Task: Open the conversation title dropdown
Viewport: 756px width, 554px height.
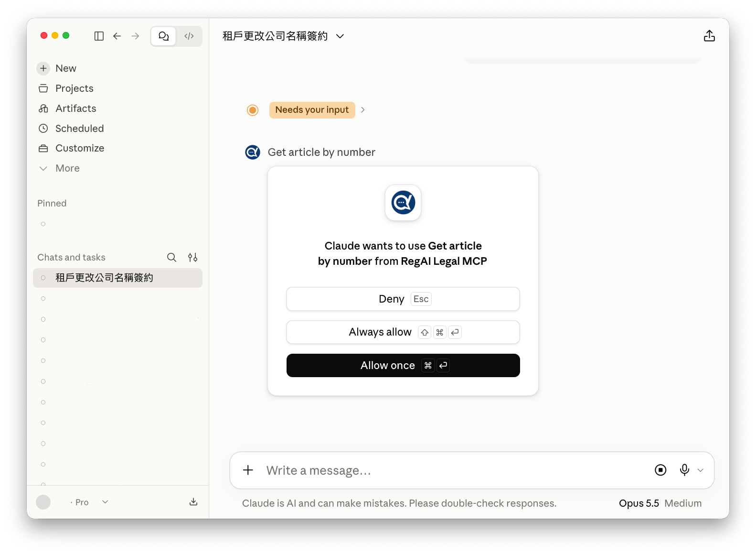Action: (x=340, y=36)
